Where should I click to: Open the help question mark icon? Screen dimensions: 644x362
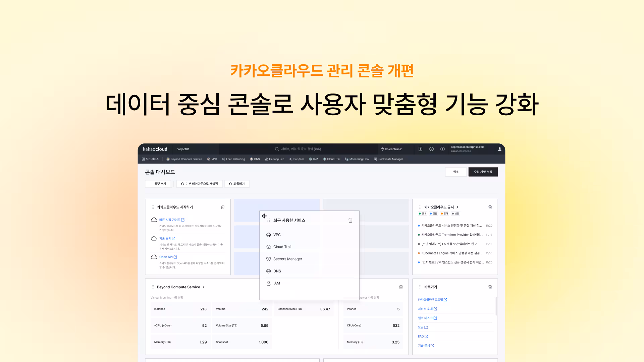(x=431, y=149)
